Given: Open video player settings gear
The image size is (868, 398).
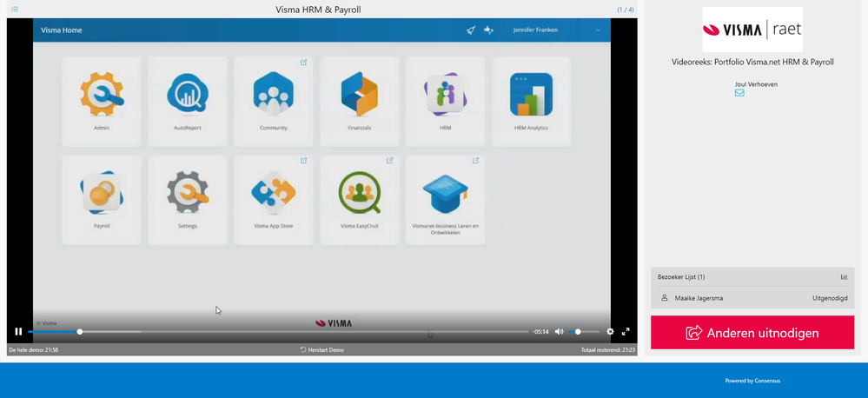Looking at the screenshot, I should point(610,332).
